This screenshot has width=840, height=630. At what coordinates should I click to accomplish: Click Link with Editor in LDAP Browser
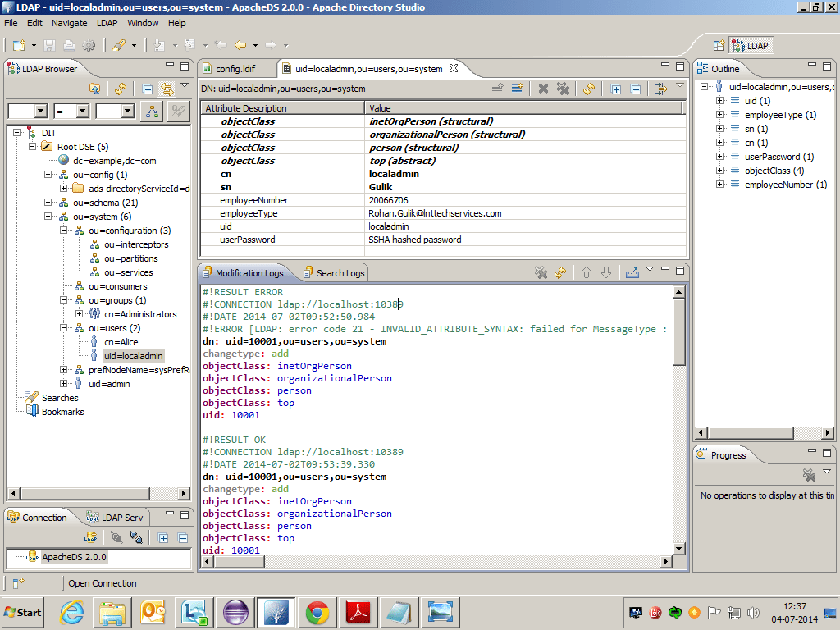click(x=167, y=89)
